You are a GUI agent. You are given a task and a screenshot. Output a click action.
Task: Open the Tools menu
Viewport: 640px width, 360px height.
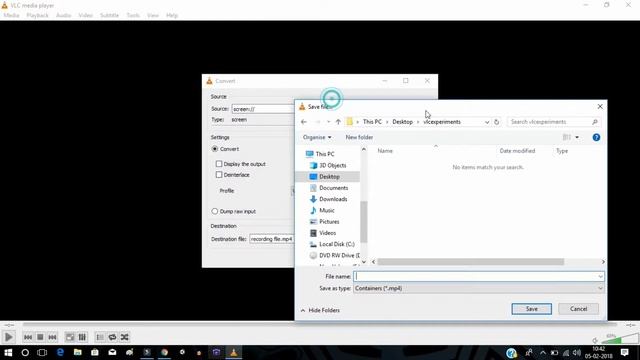(x=133, y=15)
